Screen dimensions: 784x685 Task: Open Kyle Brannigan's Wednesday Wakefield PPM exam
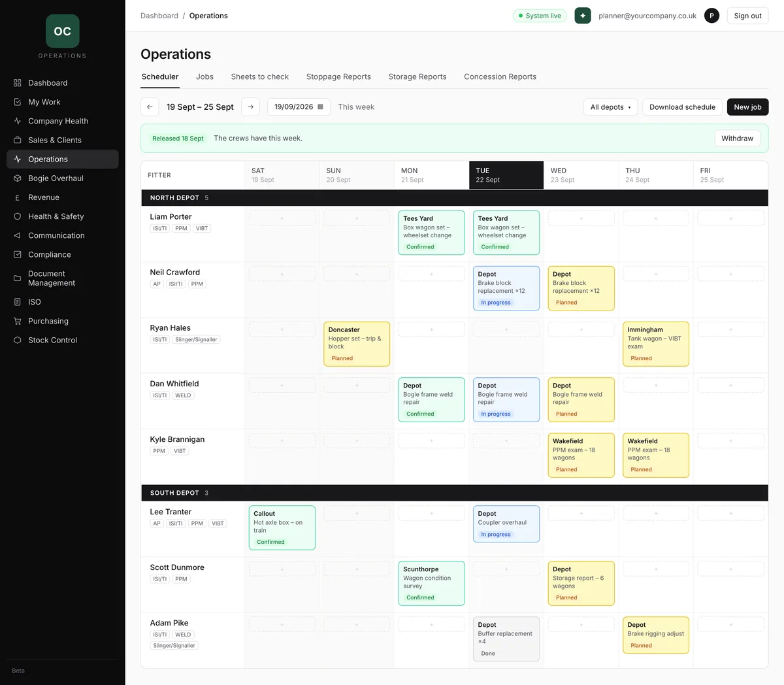coord(581,455)
